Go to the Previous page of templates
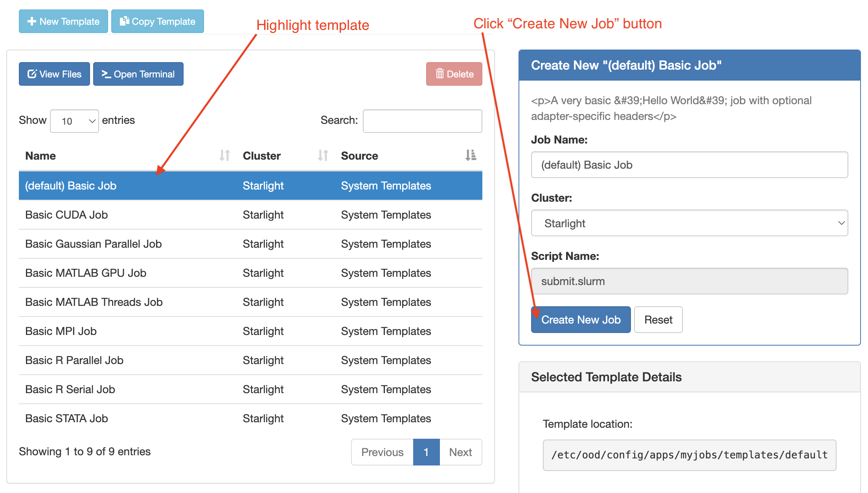 (382, 452)
